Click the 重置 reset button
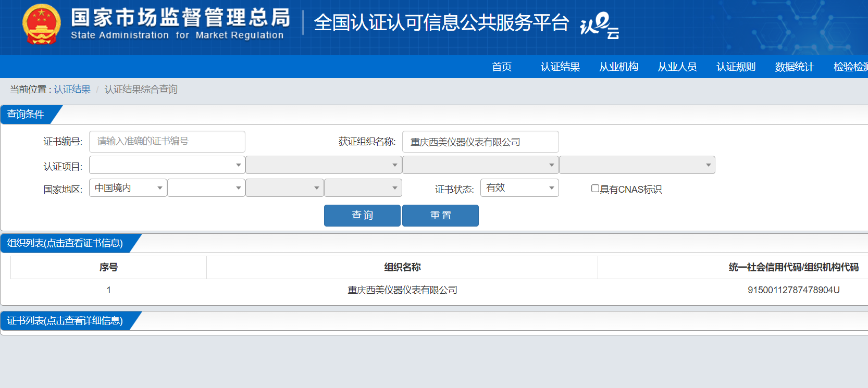868x388 pixels. coord(440,216)
